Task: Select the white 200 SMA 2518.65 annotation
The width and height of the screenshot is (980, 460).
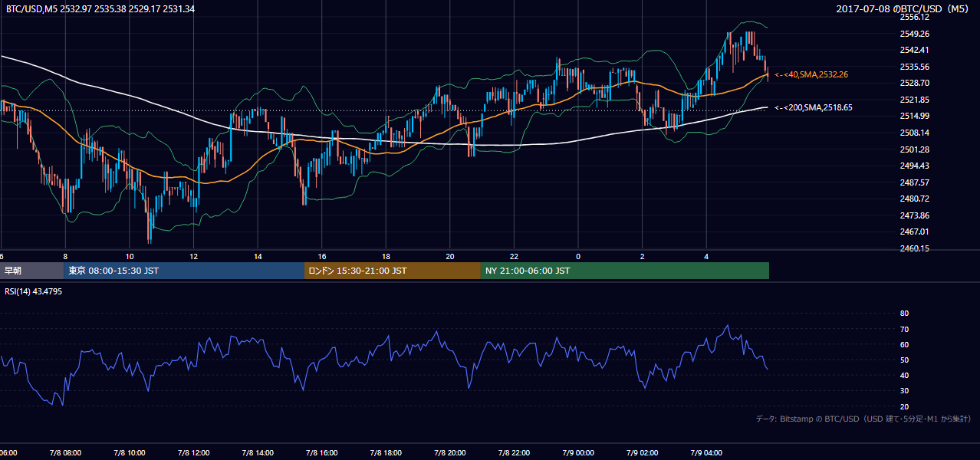Action: pyautogui.click(x=814, y=108)
